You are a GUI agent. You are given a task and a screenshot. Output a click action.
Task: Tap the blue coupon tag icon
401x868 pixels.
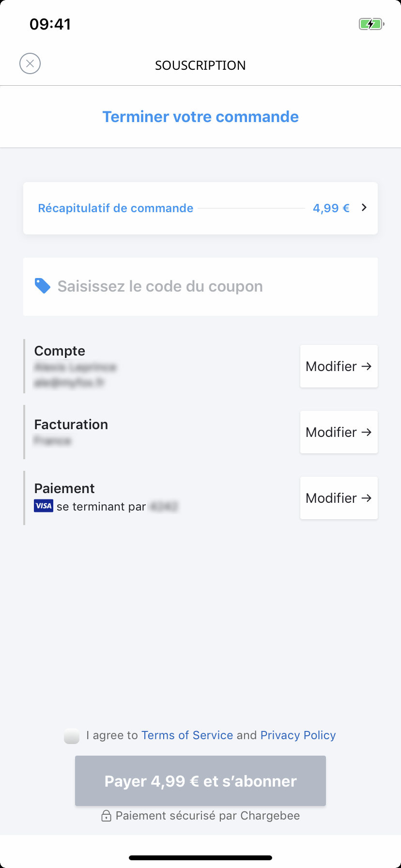(43, 286)
